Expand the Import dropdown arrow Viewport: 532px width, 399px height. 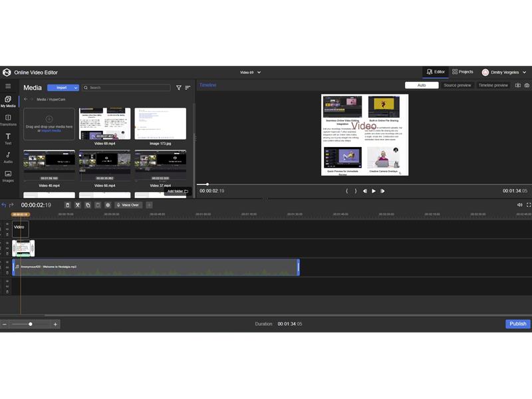coord(76,88)
